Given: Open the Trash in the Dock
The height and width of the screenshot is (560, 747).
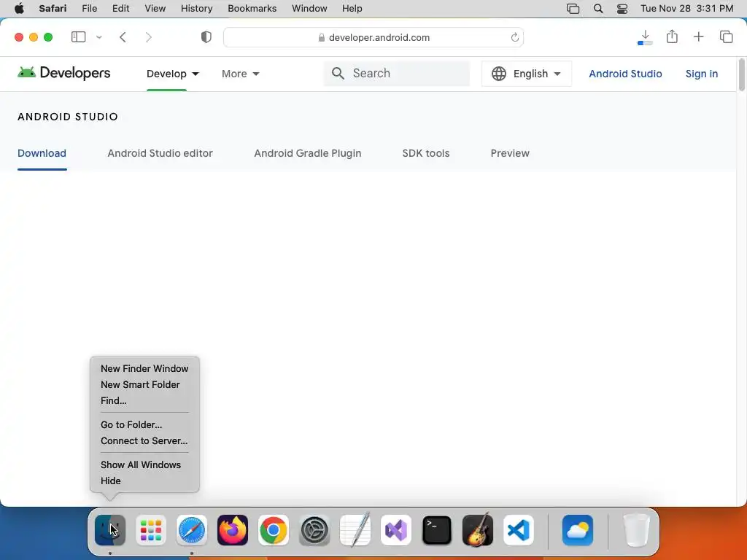Looking at the screenshot, I should 636,530.
